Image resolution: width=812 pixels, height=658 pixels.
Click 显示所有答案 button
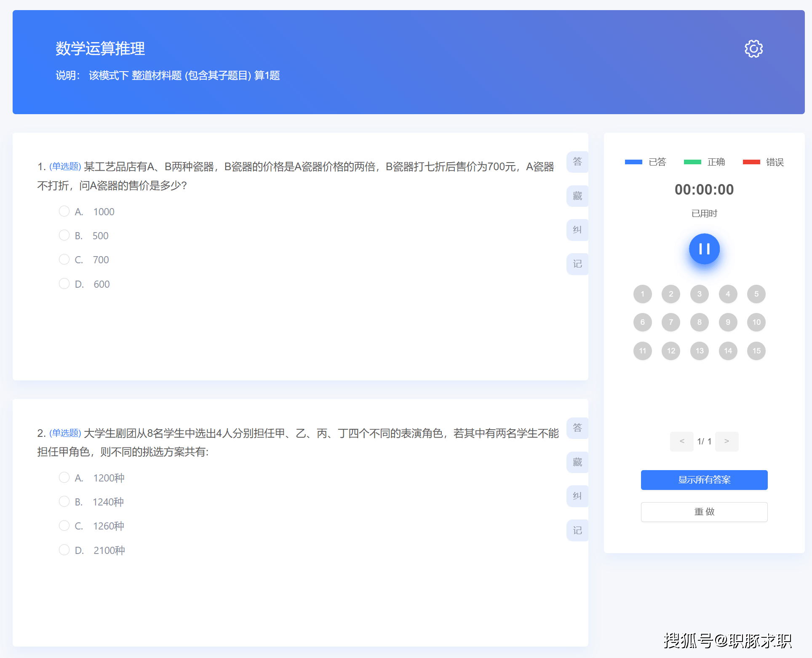coord(704,480)
